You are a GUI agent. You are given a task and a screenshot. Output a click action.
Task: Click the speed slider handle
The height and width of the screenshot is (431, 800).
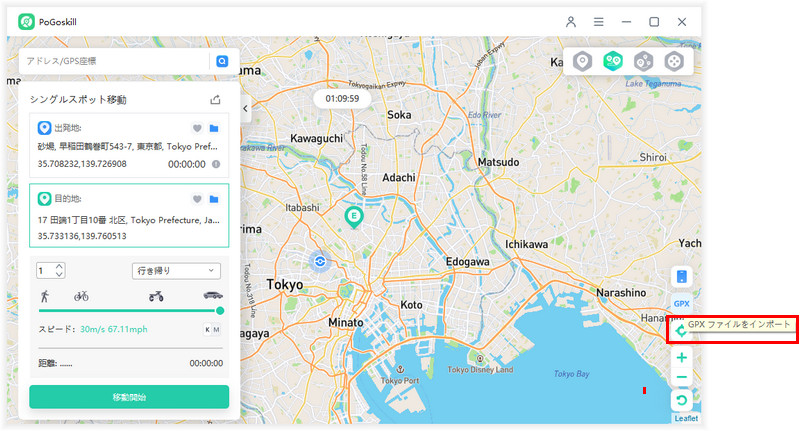(x=220, y=311)
